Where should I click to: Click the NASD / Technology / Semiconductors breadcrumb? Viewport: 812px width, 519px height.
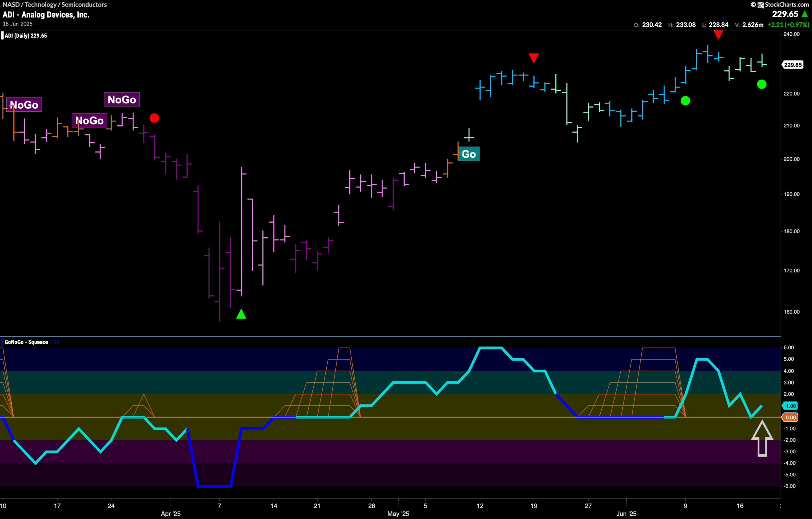click(55, 4)
